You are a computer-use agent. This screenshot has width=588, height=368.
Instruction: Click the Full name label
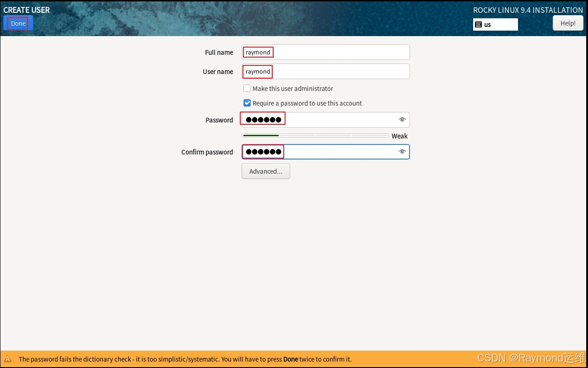(219, 52)
